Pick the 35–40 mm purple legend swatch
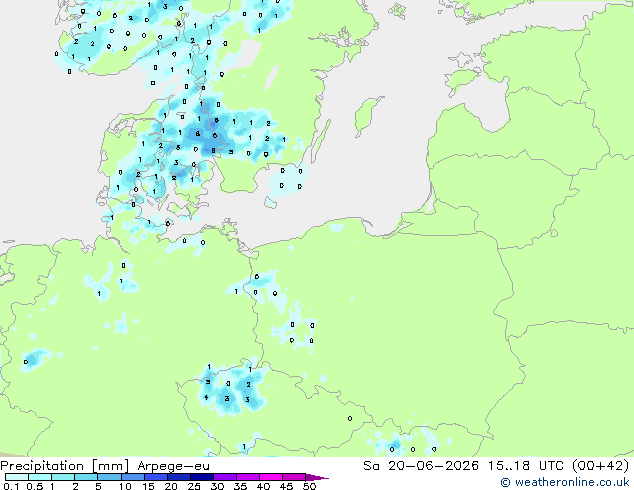Viewport: 634px width, 490px height. click(x=248, y=477)
